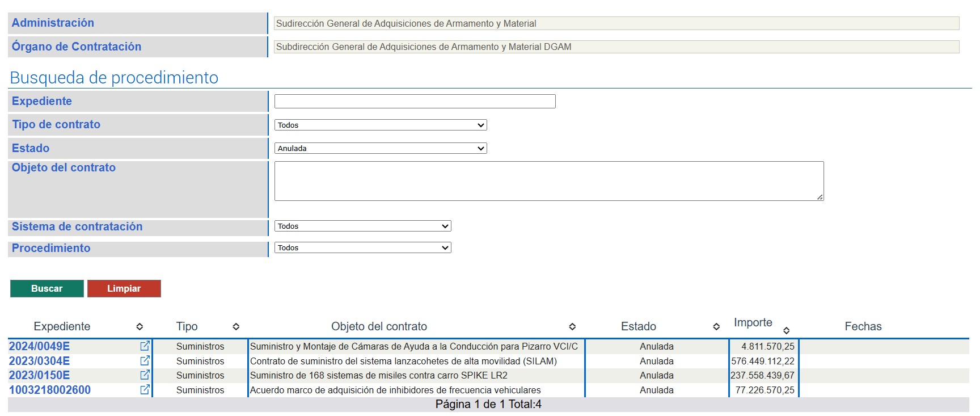The width and height of the screenshot is (980, 416).
Task: Expand the Tipo de contrato dropdown
Action: point(380,125)
